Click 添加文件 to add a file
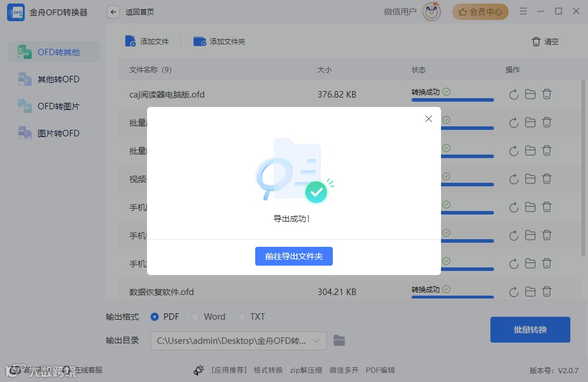The height and width of the screenshot is (382, 588). [147, 41]
